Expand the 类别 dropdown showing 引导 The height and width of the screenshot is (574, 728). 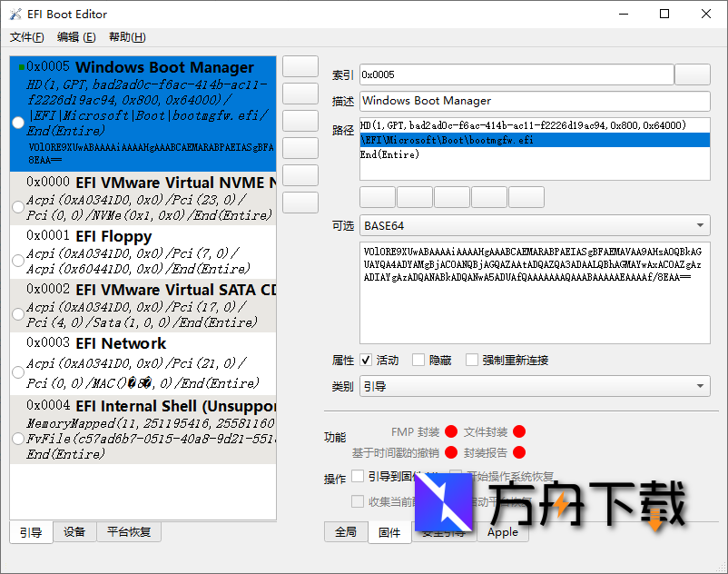[x=535, y=387]
